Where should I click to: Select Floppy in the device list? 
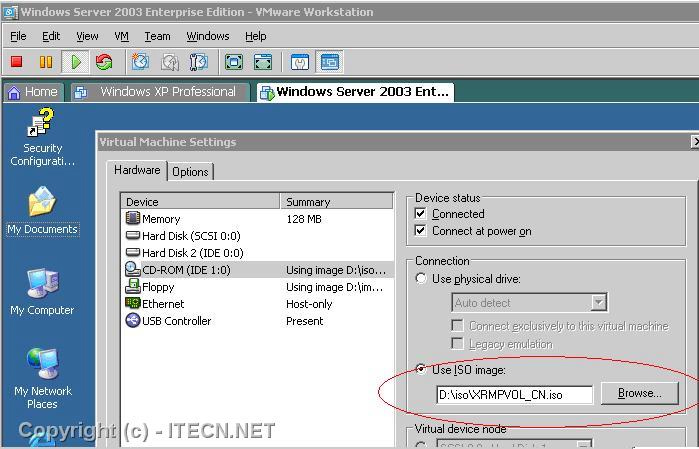(158, 287)
